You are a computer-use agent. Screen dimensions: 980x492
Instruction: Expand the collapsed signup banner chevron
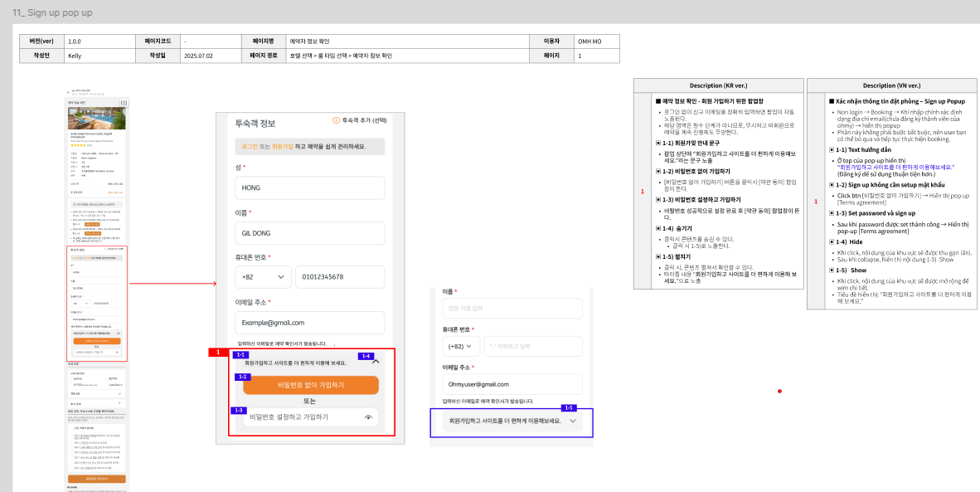pos(572,421)
